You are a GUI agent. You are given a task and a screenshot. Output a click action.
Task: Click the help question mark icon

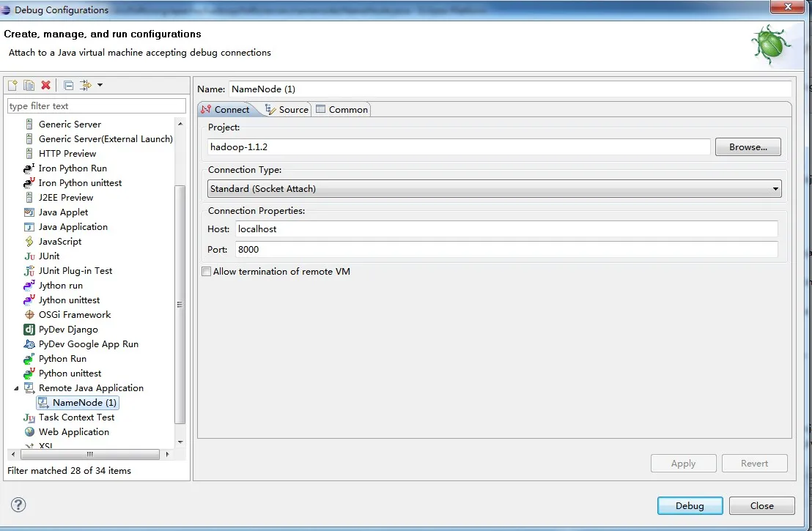pos(18,505)
